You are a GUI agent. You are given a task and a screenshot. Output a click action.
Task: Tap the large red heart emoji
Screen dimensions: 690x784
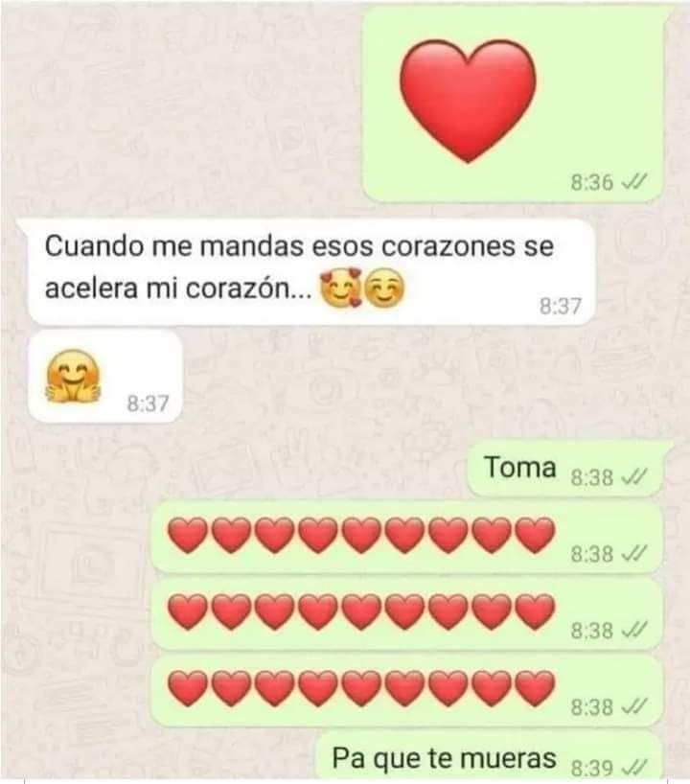click(468, 101)
